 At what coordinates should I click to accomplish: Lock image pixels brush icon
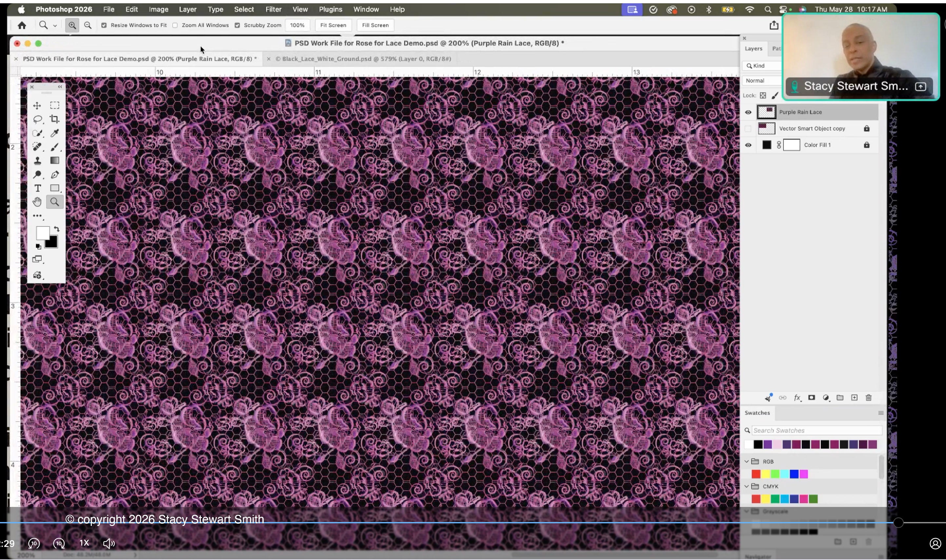point(775,96)
